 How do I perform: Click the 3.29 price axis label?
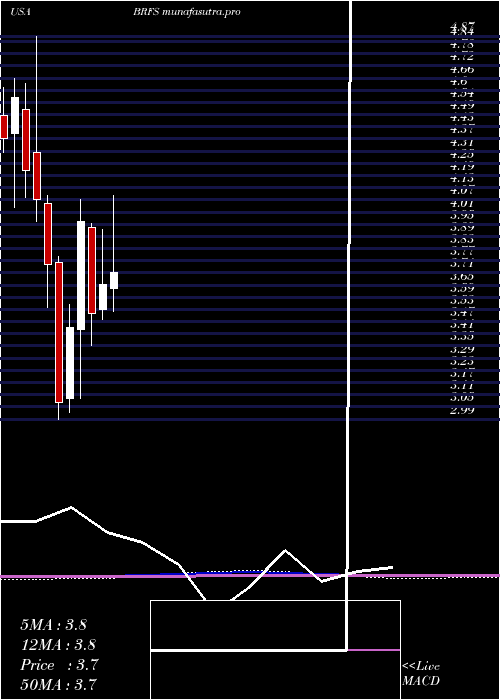462,349
